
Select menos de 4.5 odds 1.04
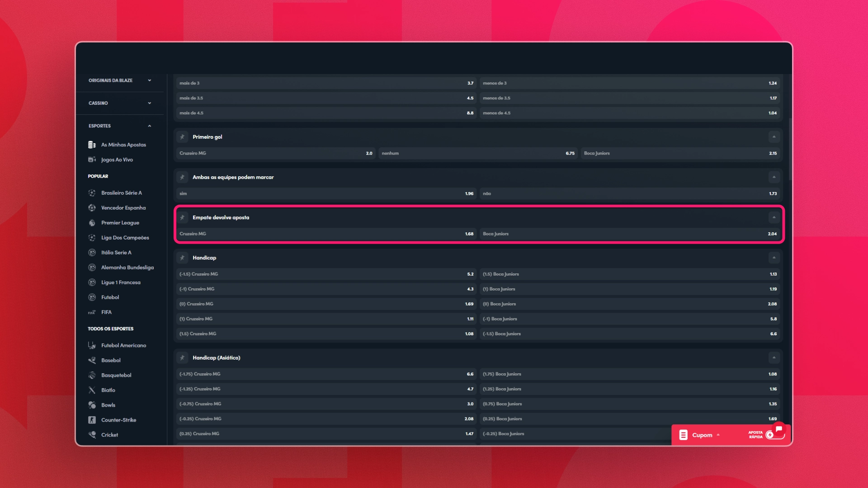[x=630, y=113]
